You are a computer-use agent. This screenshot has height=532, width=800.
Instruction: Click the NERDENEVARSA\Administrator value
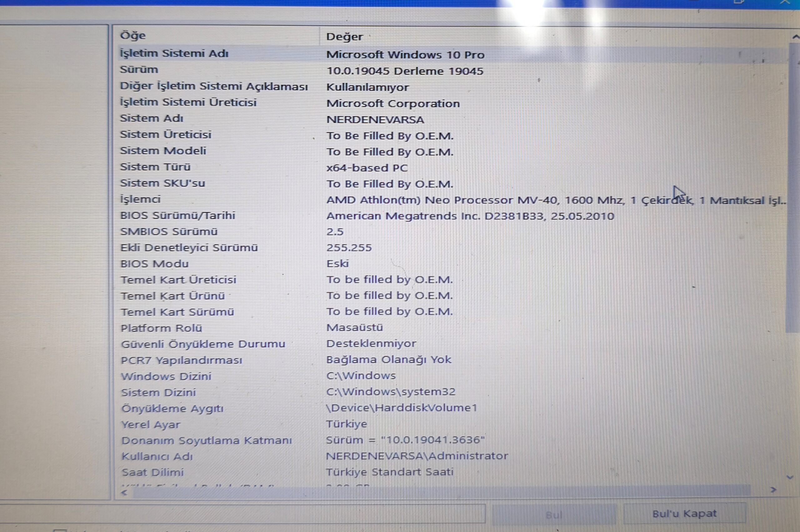pyautogui.click(x=417, y=456)
